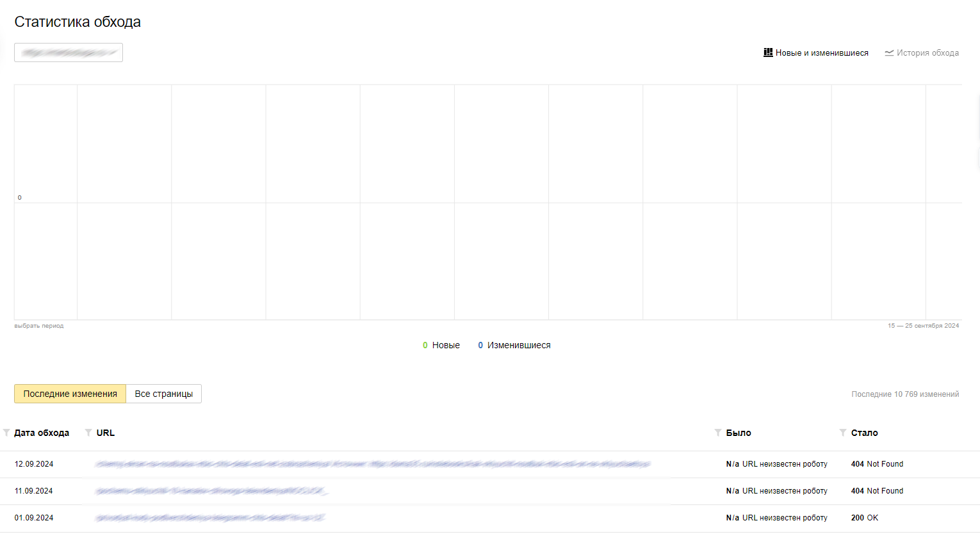The height and width of the screenshot is (539, 980).
Task: Click the filter icon next to Было
Action: pyautogui.click(x=718, y=433)
